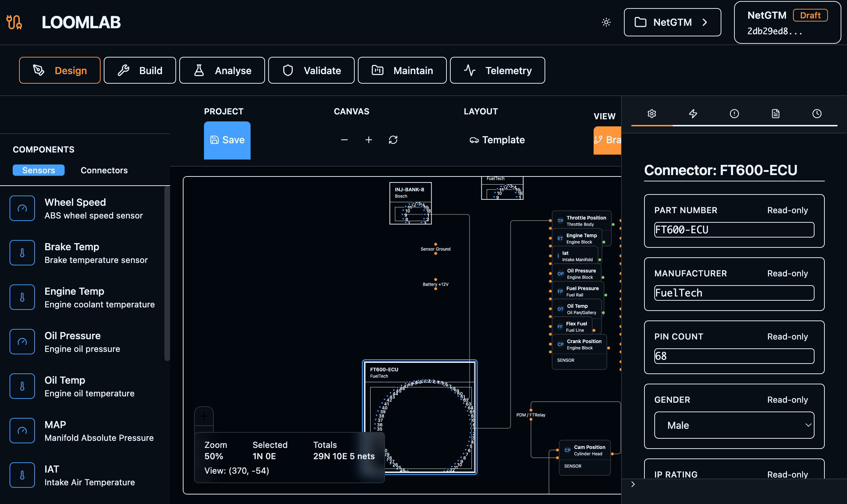The width and height of the screenshot is (847, 504).
Task: Switch the components list to Connectors
Action: (x=104, y=170)
